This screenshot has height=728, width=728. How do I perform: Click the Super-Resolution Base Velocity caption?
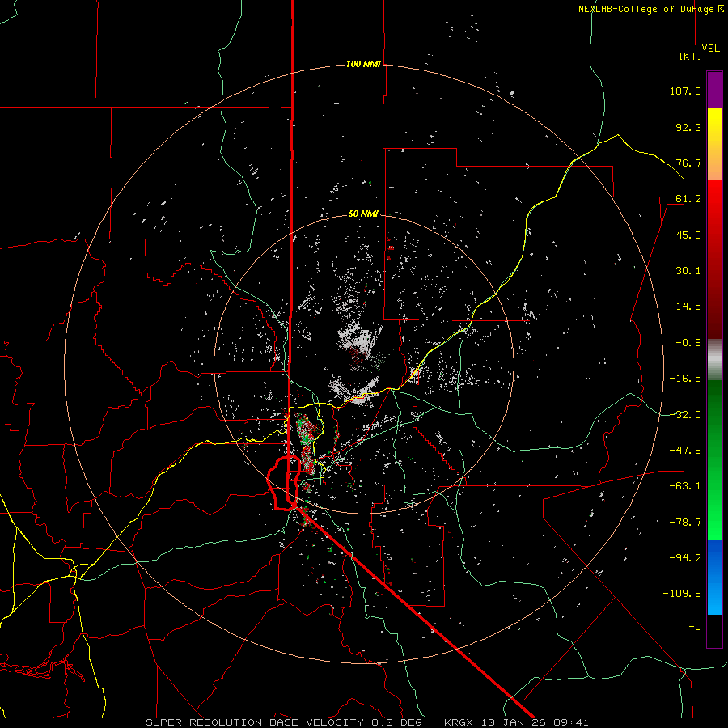coord(366,722)
